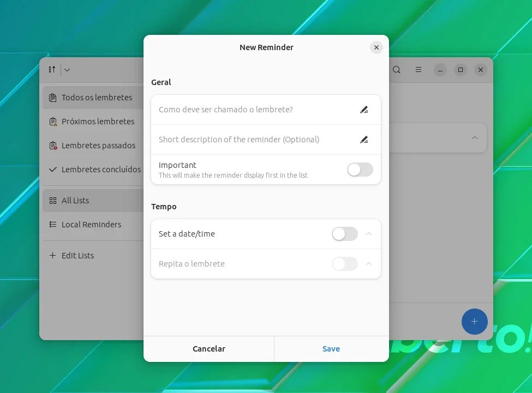Close the Reminders main window

point(480,70)
